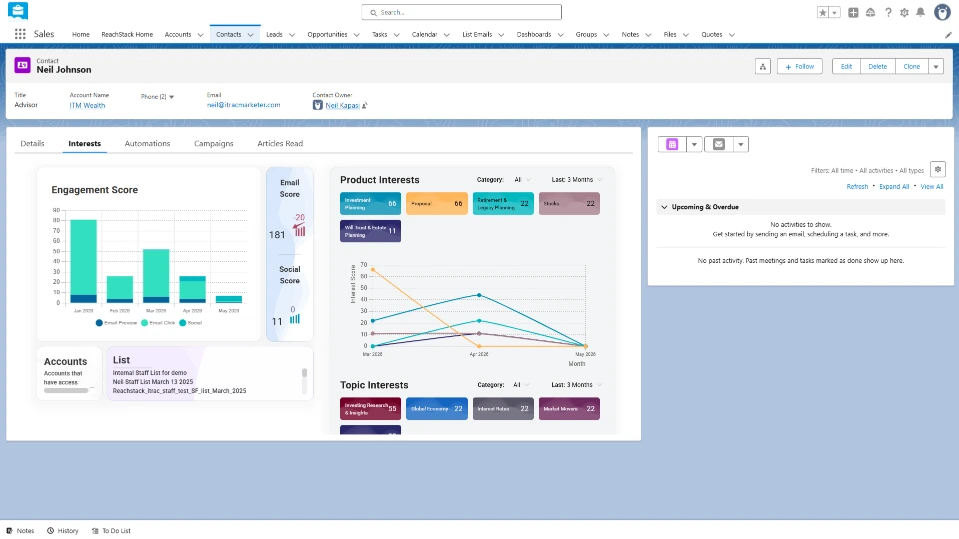
Task: Open the ITM Wealth account link
Action: click(87, 105)
